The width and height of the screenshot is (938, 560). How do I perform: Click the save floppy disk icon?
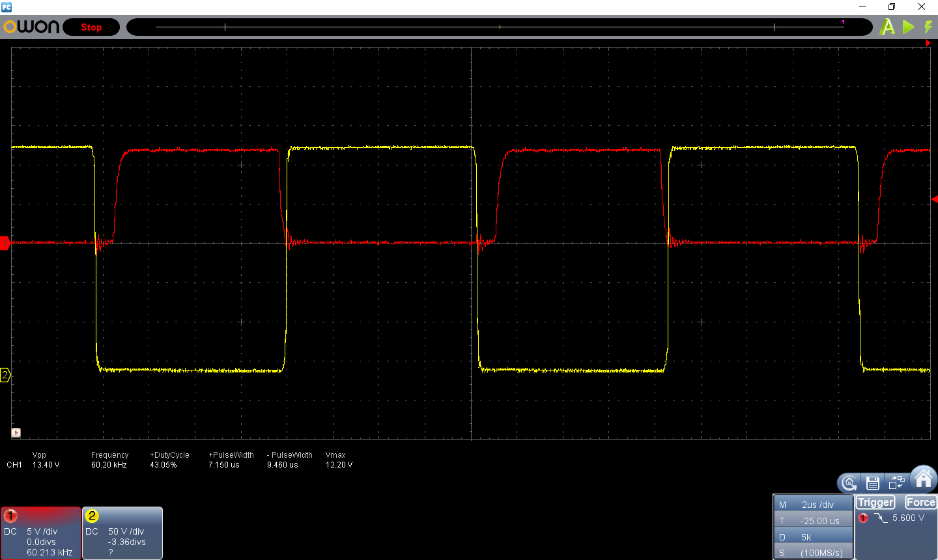tap(873, 483)
